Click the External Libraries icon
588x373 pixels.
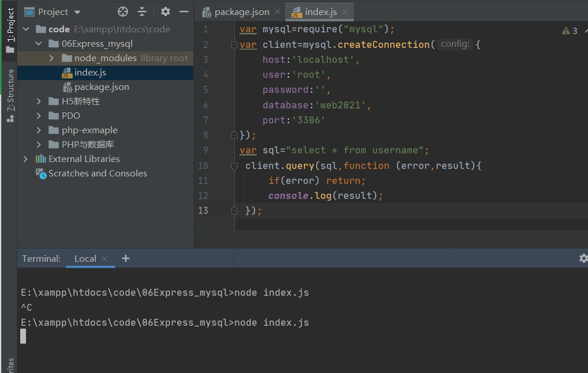tap(40, 159)
